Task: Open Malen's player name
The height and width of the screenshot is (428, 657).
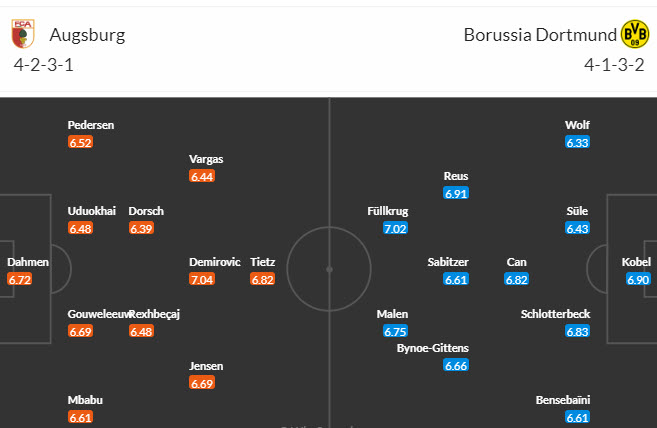Action: point(392,314)
